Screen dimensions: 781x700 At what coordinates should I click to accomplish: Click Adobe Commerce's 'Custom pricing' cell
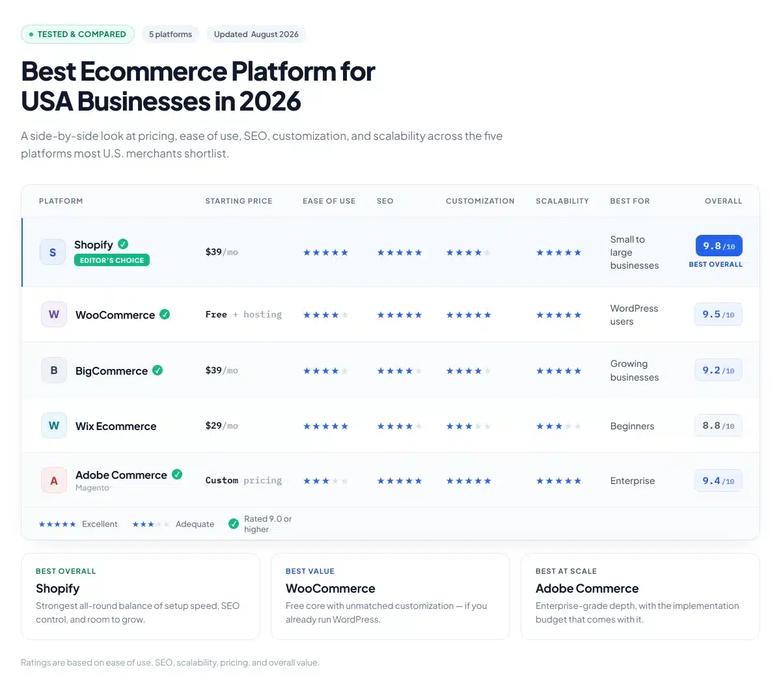(244, 480)
